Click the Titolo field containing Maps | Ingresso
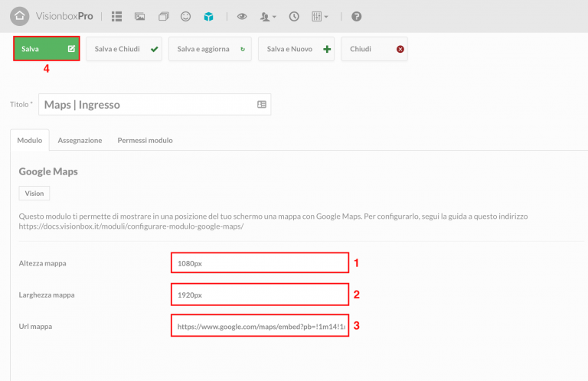 click(x=155, y=105)
